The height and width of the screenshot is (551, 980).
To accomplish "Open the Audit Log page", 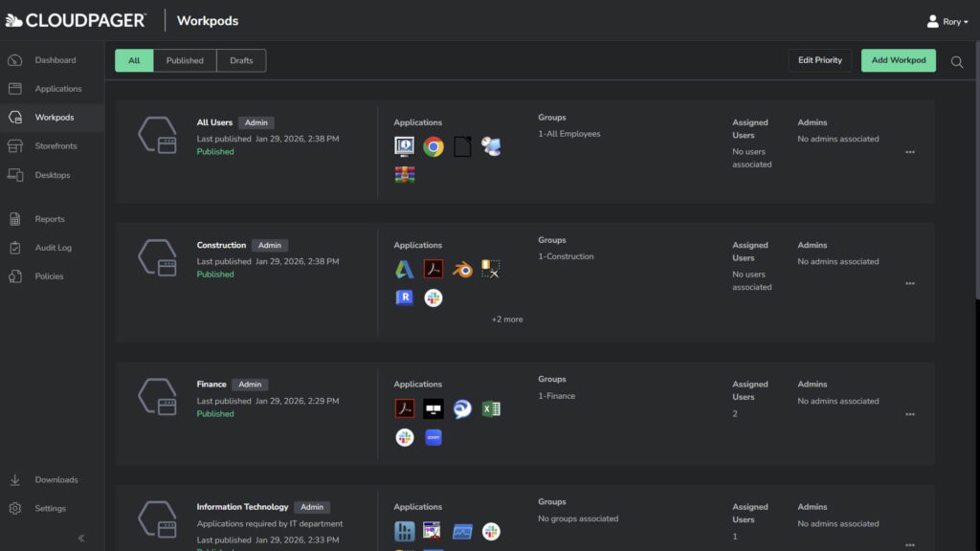I will pyautogui.click(x=53, y=248).
